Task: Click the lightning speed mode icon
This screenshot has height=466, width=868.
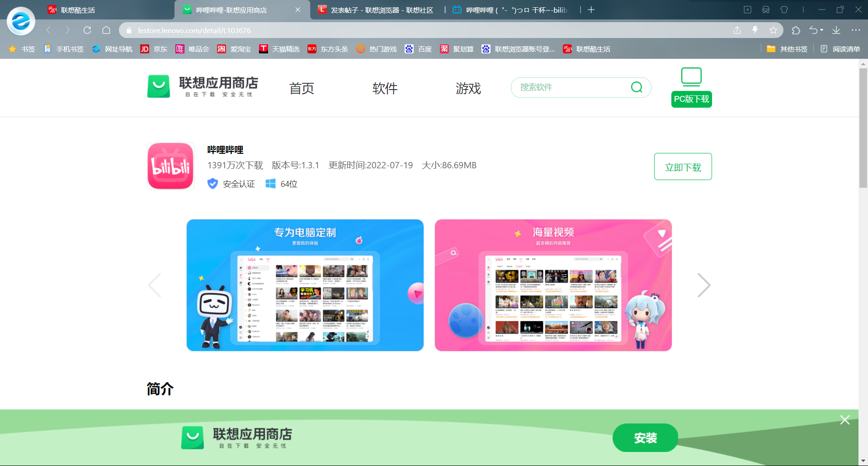Action: point(755,30)
